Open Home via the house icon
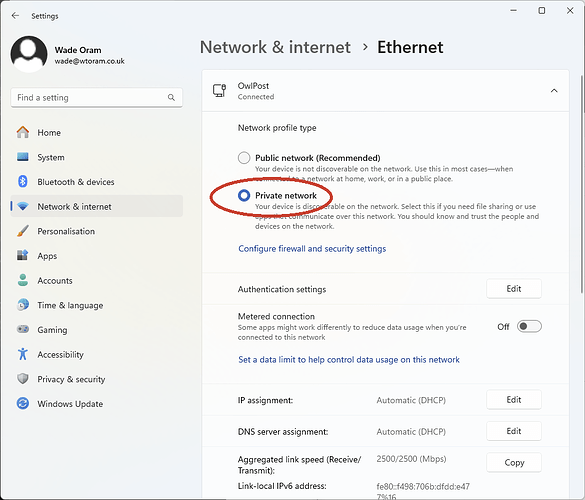585x500 pixels. (x=23, y=132)
